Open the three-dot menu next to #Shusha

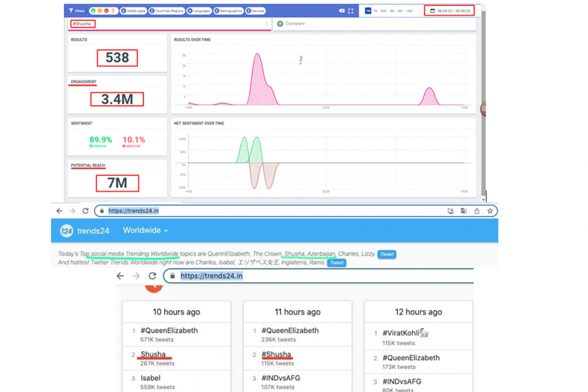click(x=266, y=24)
